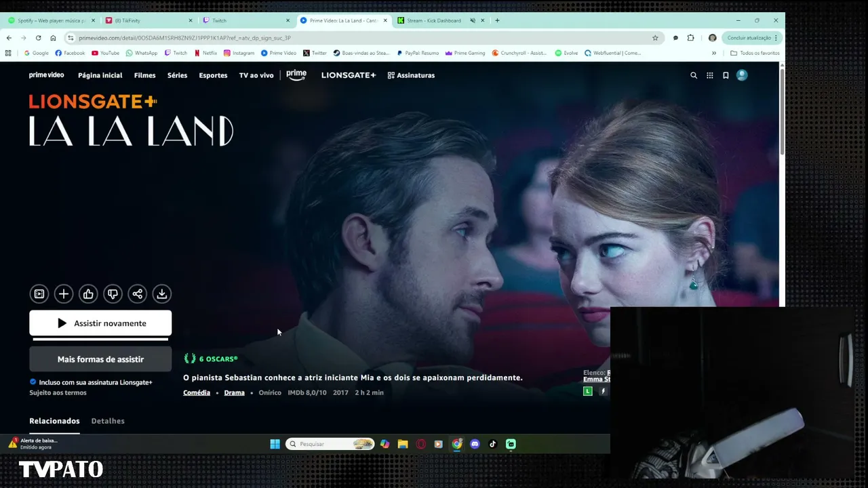The height and width of the screenshot is (488, 868).
Task: Select the Relacionados tab
Action: coord(54,421)
